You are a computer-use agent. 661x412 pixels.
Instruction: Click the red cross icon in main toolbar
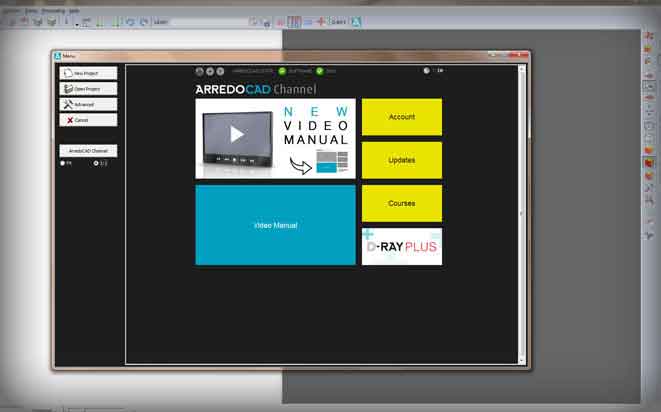[x=321, y=22]
